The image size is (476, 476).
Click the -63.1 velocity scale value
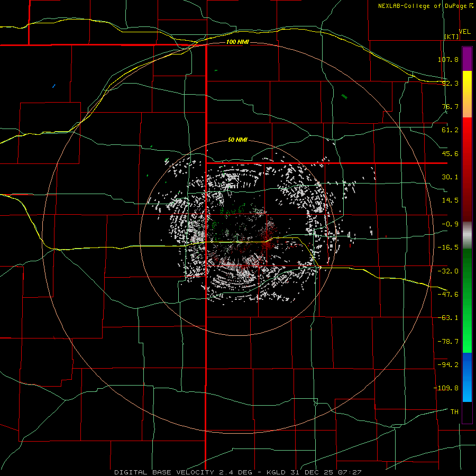click(x=448, y=318)
